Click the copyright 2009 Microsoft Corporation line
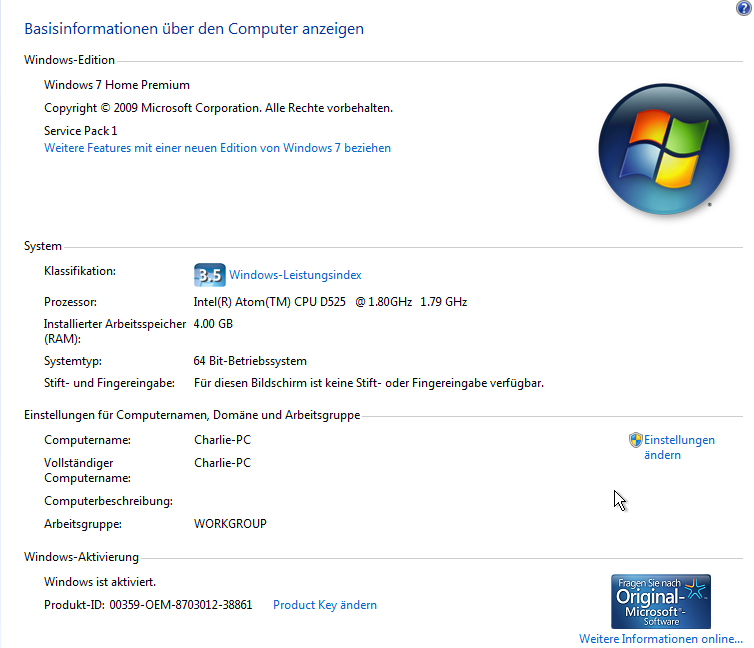The height and width of the screenshot is (648, 754). tap(218, 108)
